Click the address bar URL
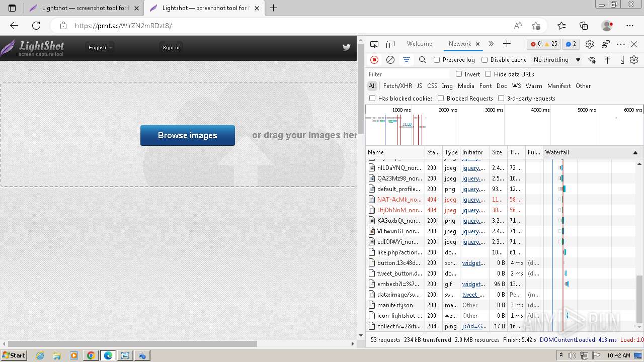 (123, 26)
